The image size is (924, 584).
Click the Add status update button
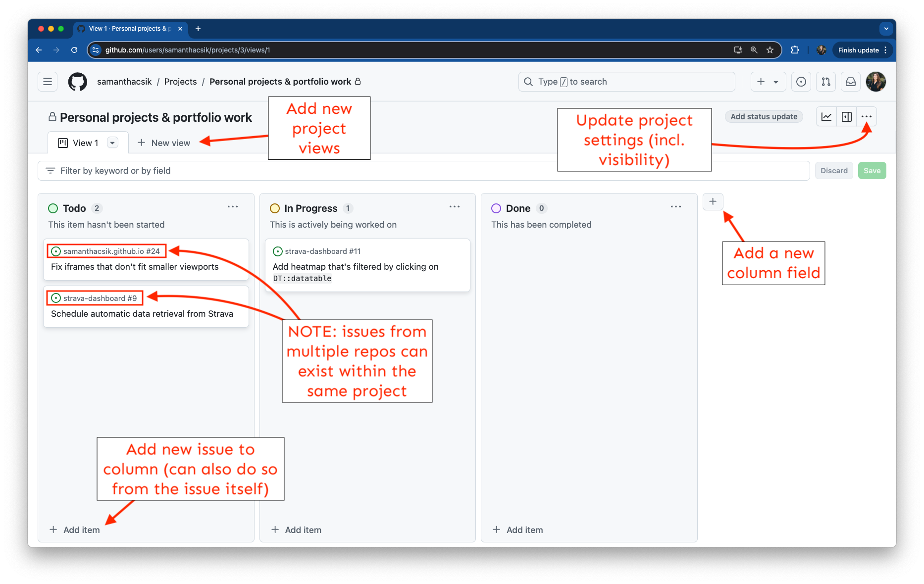[764, 117]
